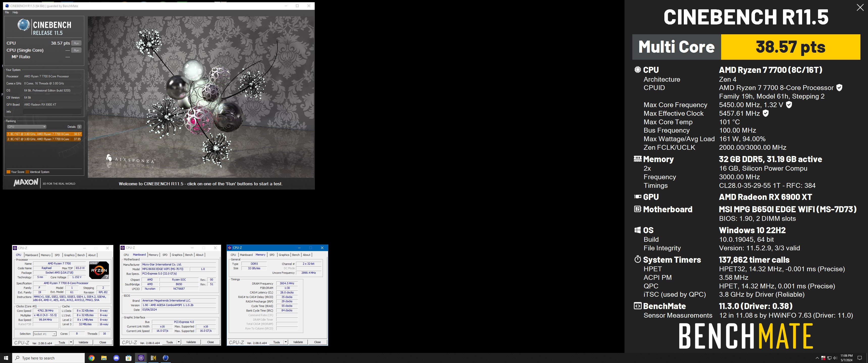
Task: Select ranking entry with score 37.85
Action: coord(44,139)
